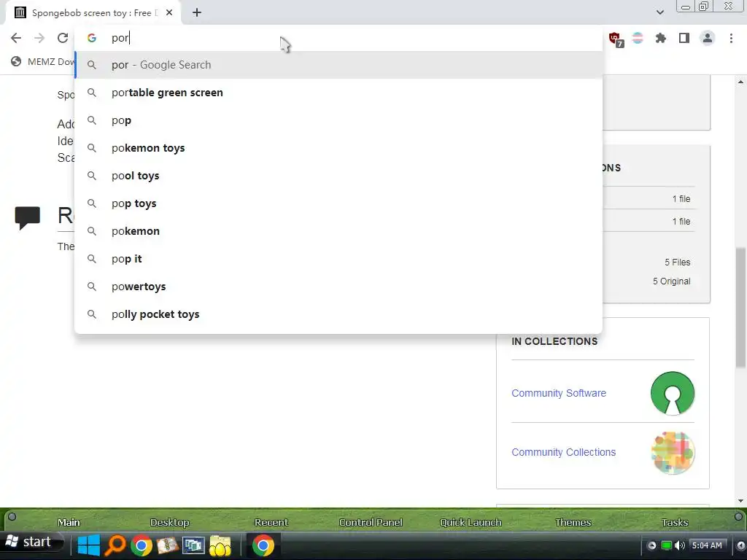Launch Chrome from the quick launch icons
Image resolution: width=747 pixels, height=560 pixels.
pyautogui.click(x=142, y=545)
